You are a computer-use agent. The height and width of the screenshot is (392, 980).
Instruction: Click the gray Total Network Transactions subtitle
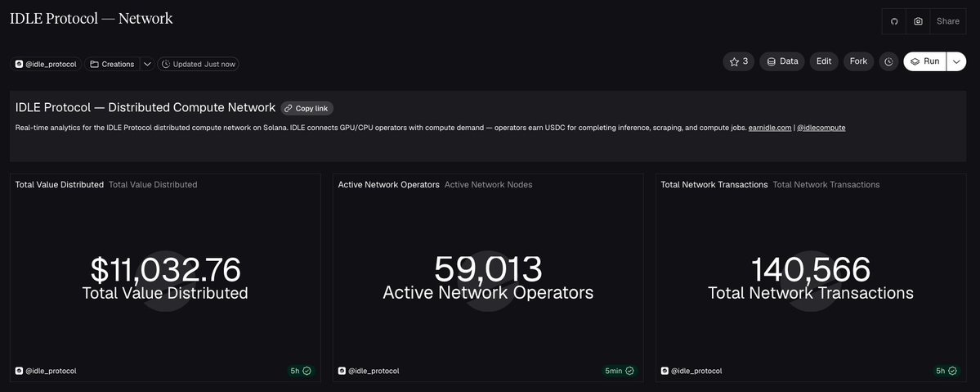pos(826,185)
